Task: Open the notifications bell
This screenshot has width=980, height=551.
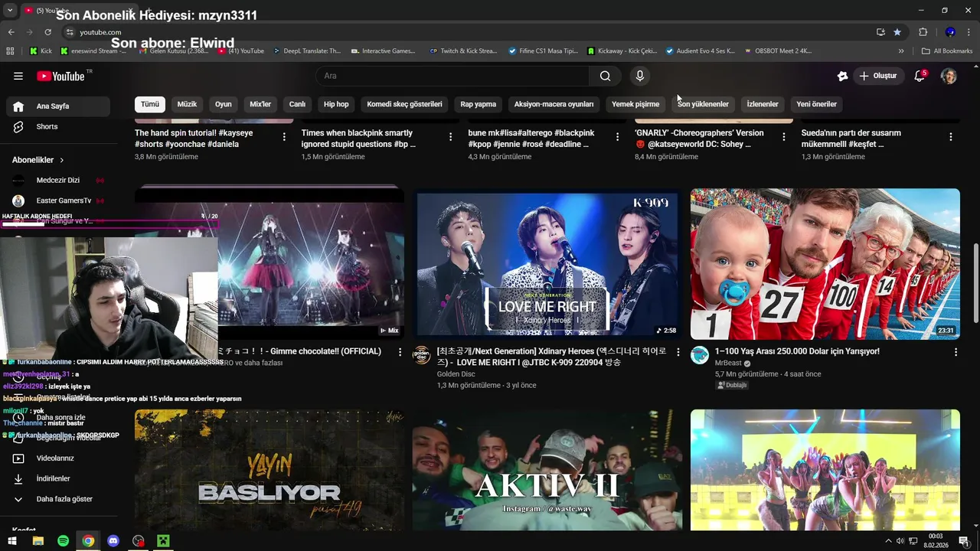Action: 920,76
